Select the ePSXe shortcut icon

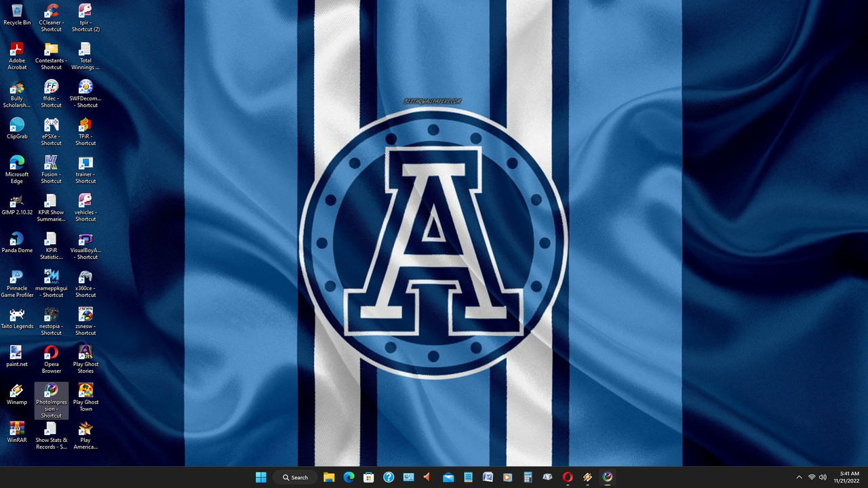[51, 132]
